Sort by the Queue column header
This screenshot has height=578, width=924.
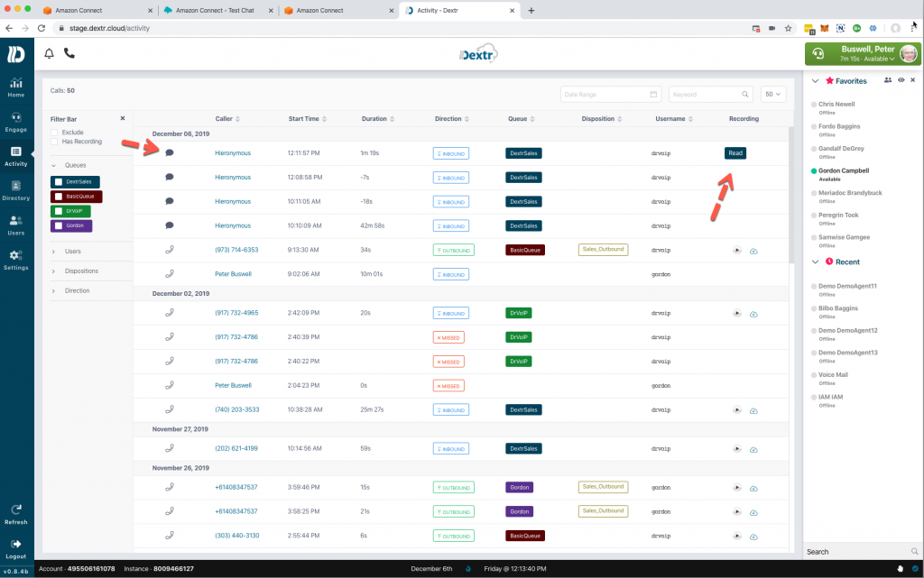522,119
